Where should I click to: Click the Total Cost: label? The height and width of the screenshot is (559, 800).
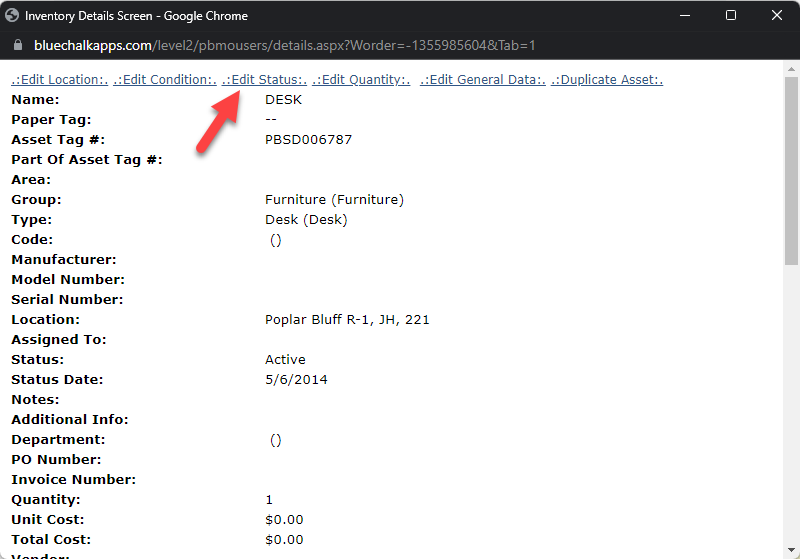click(51, 540)
